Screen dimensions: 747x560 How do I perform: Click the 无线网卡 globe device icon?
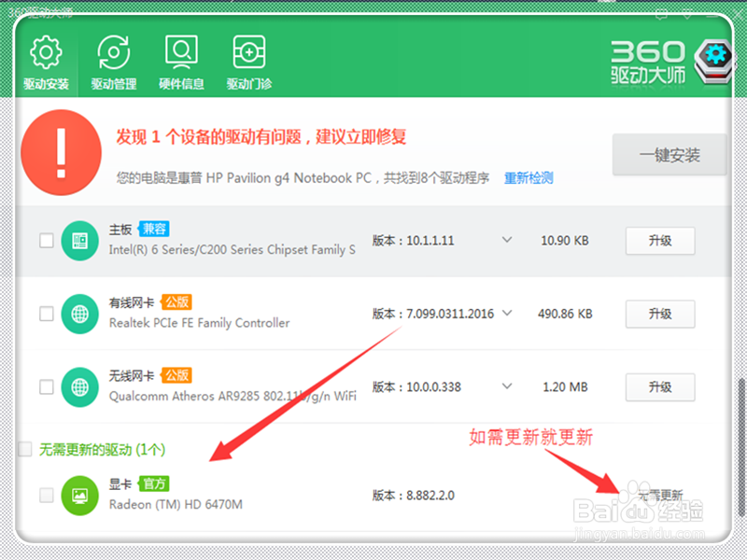pos(79,387)
